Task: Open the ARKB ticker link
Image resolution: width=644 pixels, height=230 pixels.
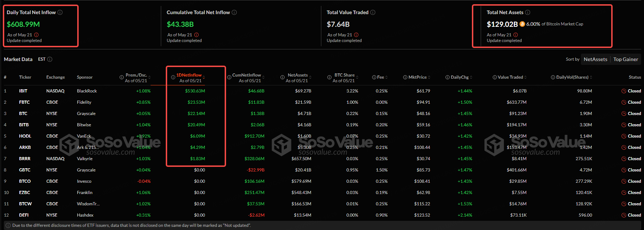Action: click(x=25, y=147)
